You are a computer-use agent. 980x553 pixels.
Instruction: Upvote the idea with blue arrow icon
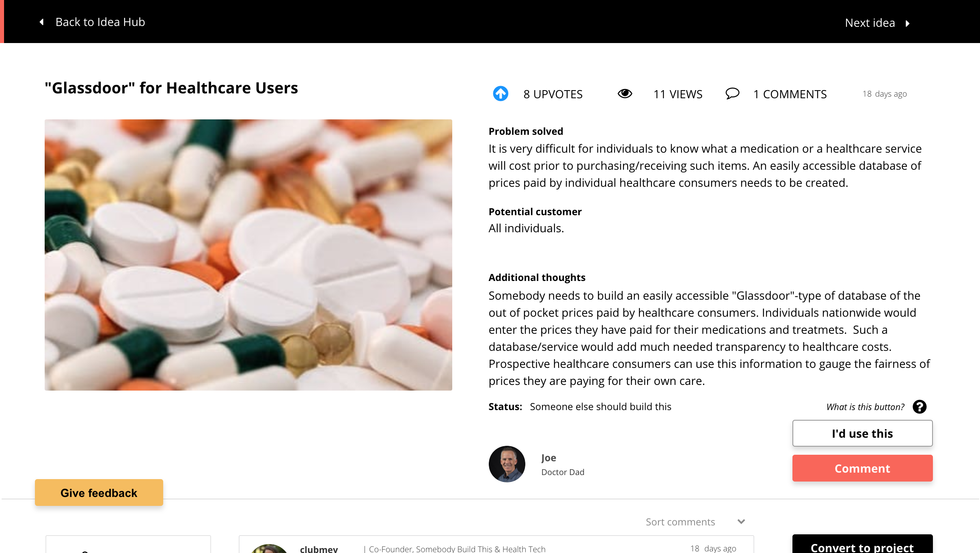501,94
